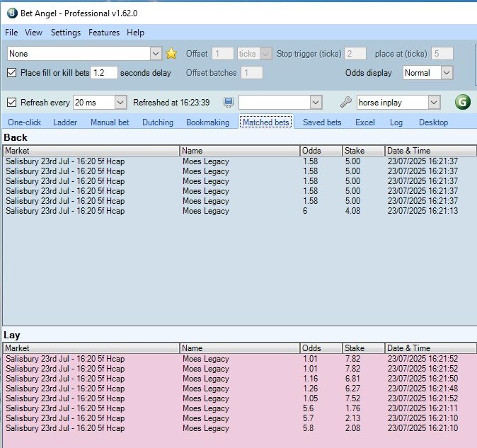
Task: Sort Lay table by Name column header
Action: (240, 348)
